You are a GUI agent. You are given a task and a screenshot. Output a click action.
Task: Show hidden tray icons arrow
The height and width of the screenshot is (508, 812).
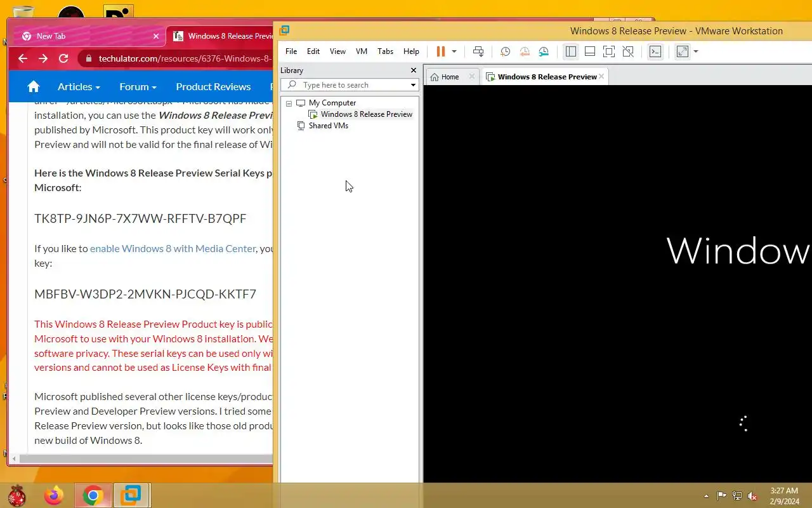706,496
